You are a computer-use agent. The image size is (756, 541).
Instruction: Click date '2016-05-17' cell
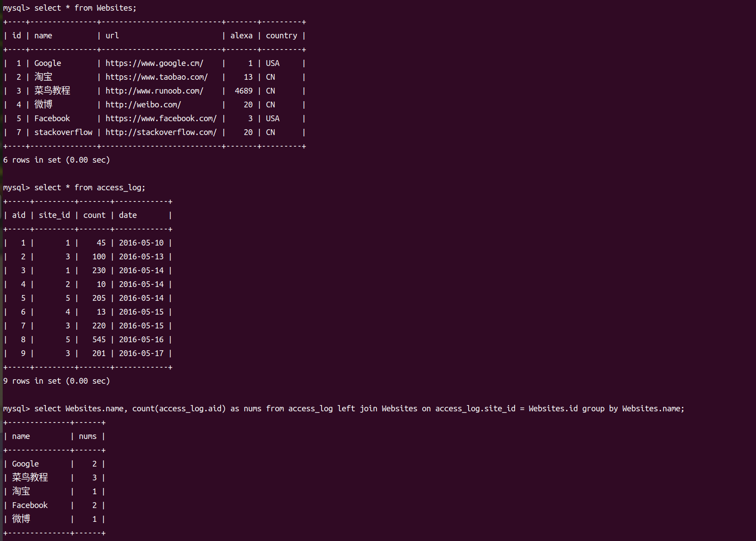(141, 353)
